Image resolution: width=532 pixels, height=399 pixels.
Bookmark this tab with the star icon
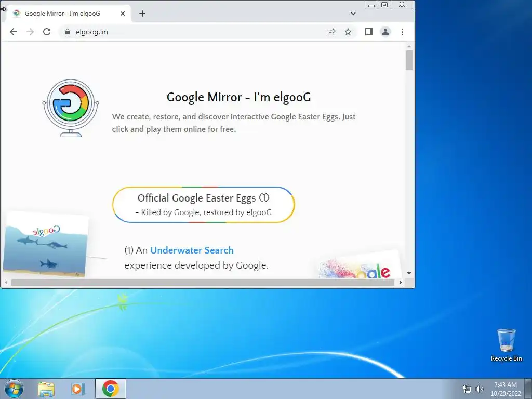[348, 32]
